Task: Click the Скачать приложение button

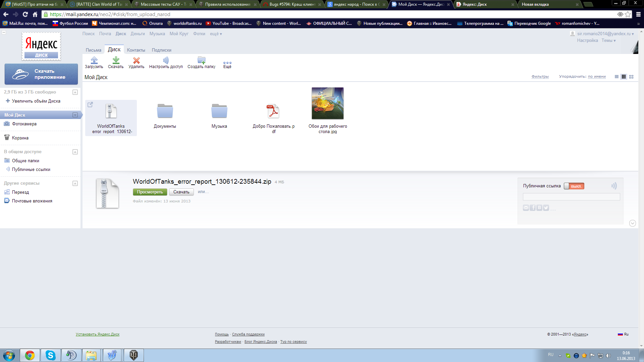Action: click(x=41, y=74)
